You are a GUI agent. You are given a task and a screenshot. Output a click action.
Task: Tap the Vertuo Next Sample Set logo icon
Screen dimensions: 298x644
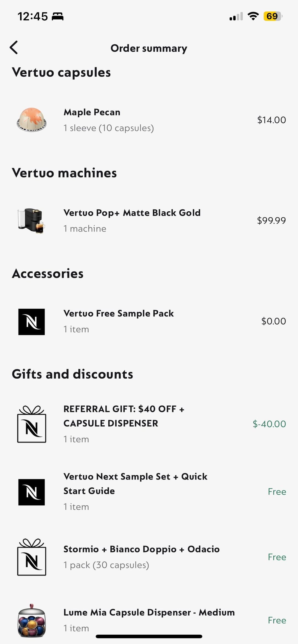[31, 492]
